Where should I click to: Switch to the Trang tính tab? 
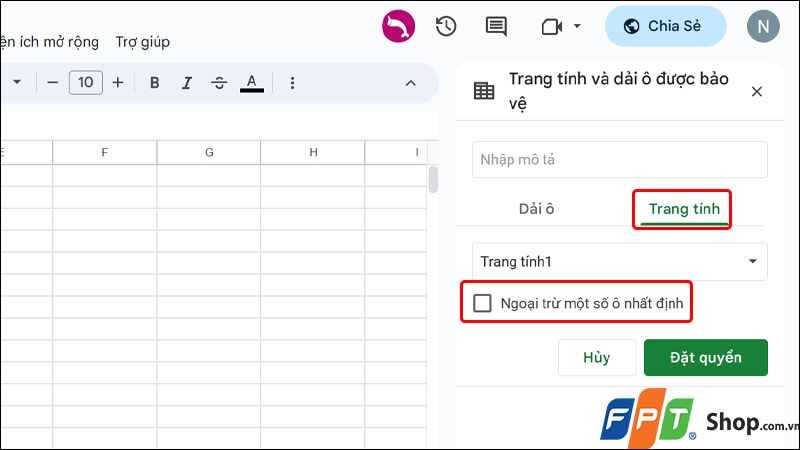[x=684, y=209]
